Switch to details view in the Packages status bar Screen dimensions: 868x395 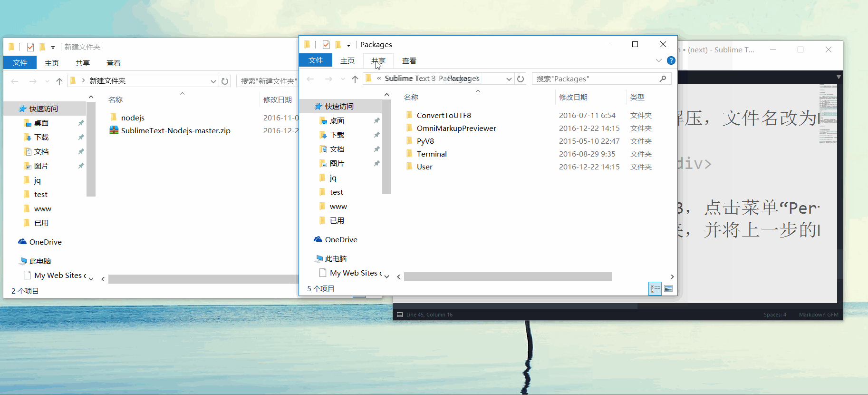(x=656, y=289)
